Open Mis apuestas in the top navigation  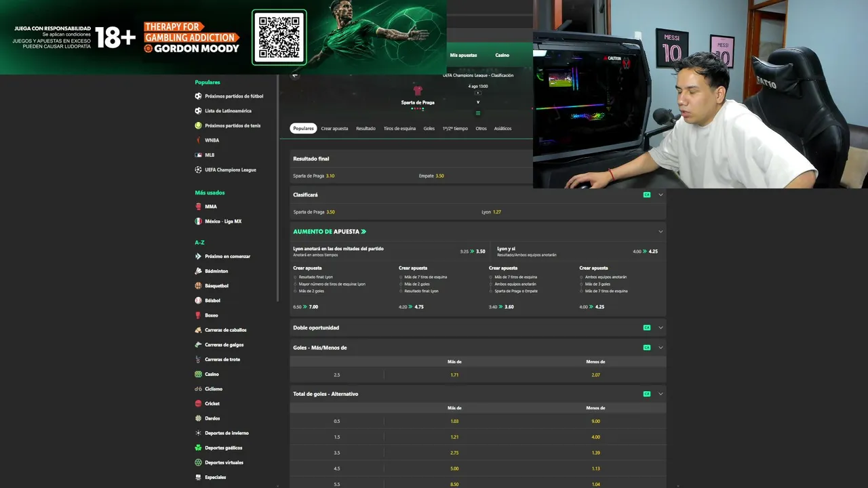coord(464,55)
